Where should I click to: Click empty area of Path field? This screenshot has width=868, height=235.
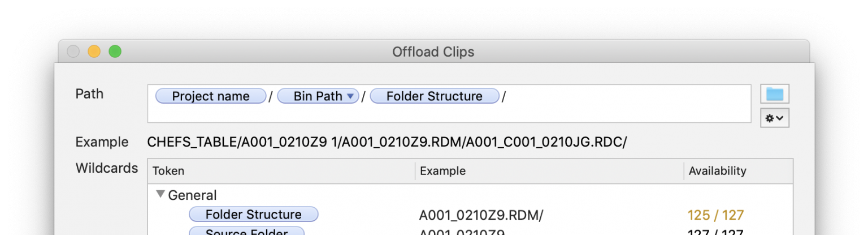point(622,108)
